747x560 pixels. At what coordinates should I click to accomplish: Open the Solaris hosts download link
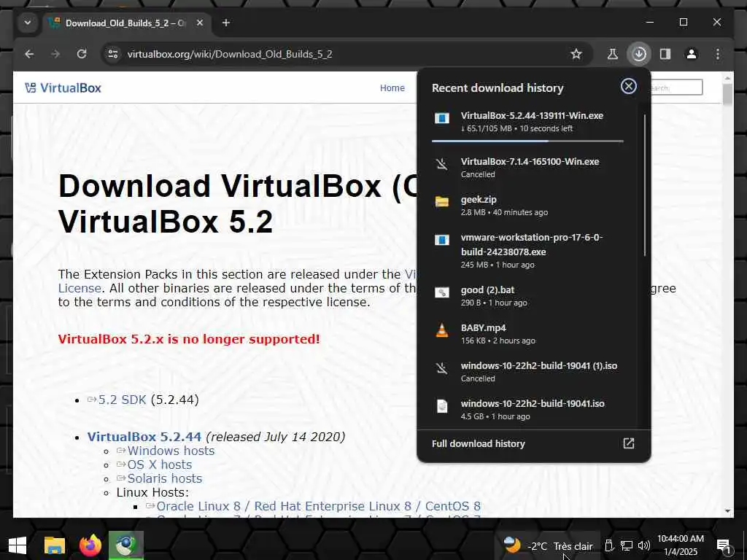click(x=164, y=478)
